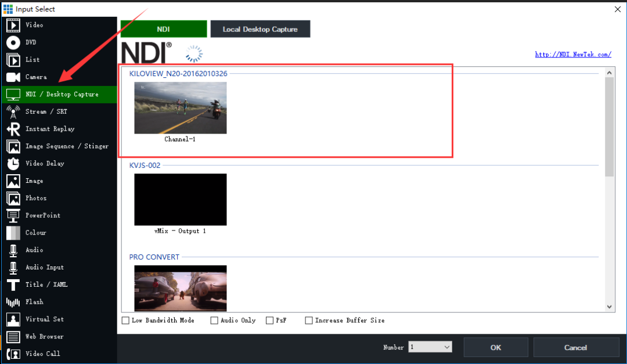627x364 pixels.
Task: Select the Channel-1 KILOVIEW thumbnail
Action: coord(180,107)
